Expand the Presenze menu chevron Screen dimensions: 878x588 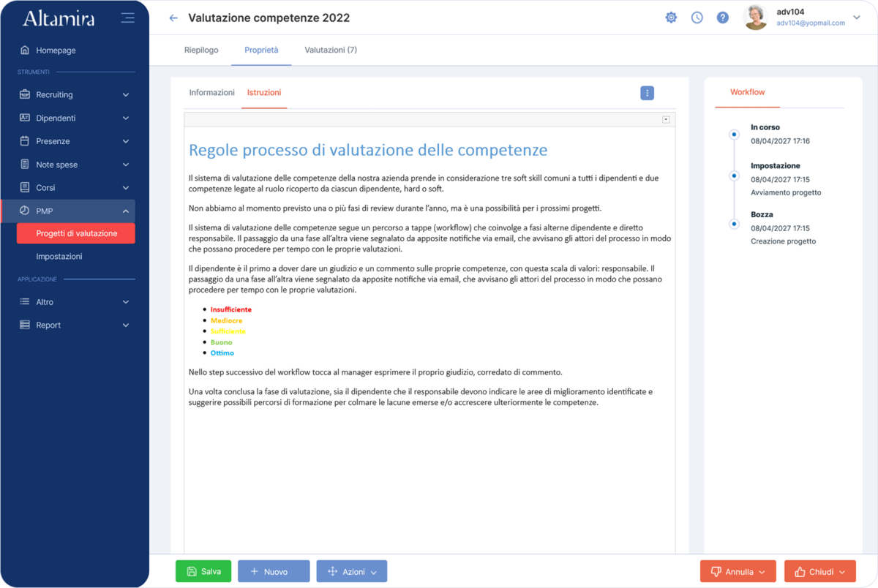click(126, 142)
